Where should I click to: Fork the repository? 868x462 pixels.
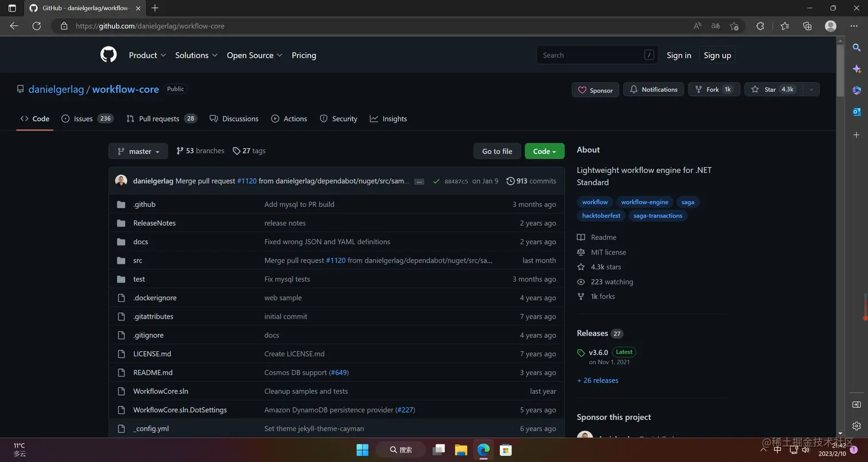pos(714,90)
